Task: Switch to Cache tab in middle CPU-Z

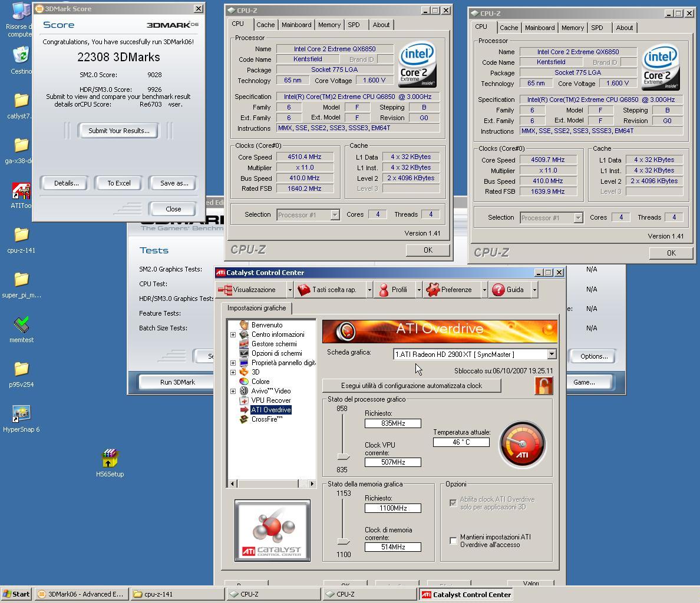Action: click(x=266, y=25)
